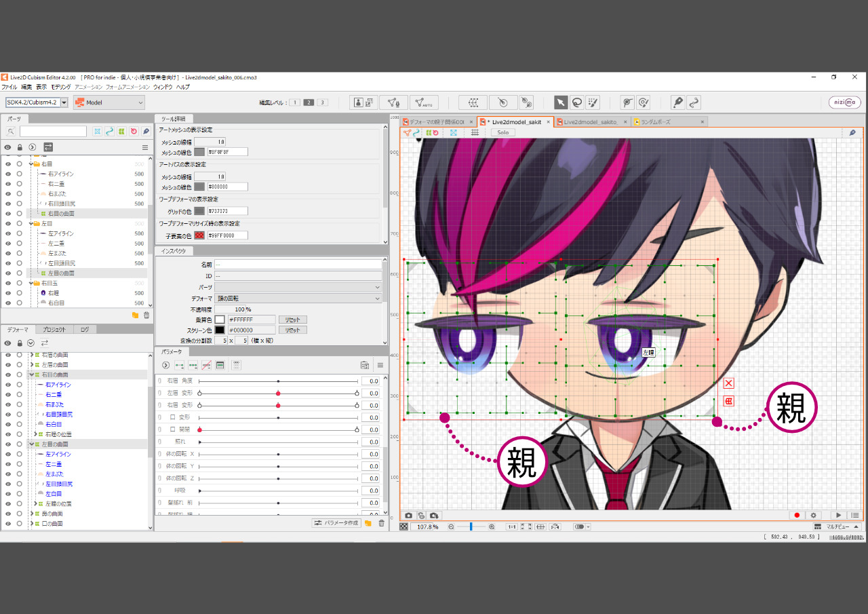The width and height of the screenshot is (868, 614).
Task: Click the zoom-in magnifier icon
Action: (492, 526)
